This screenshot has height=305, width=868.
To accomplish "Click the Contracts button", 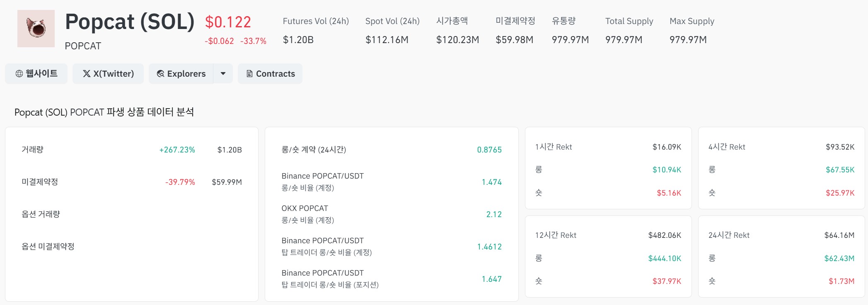I will pyautogui.click(x=270, y=73).
